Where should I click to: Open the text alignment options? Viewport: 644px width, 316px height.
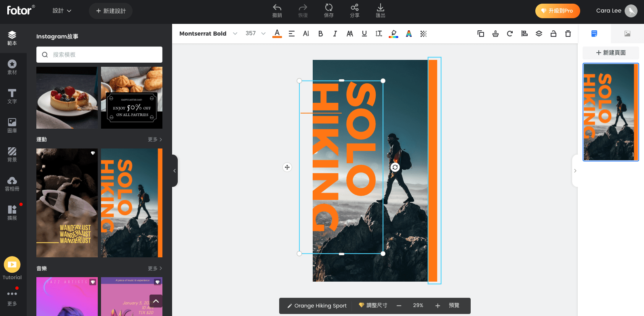click(x=292, y=34)
